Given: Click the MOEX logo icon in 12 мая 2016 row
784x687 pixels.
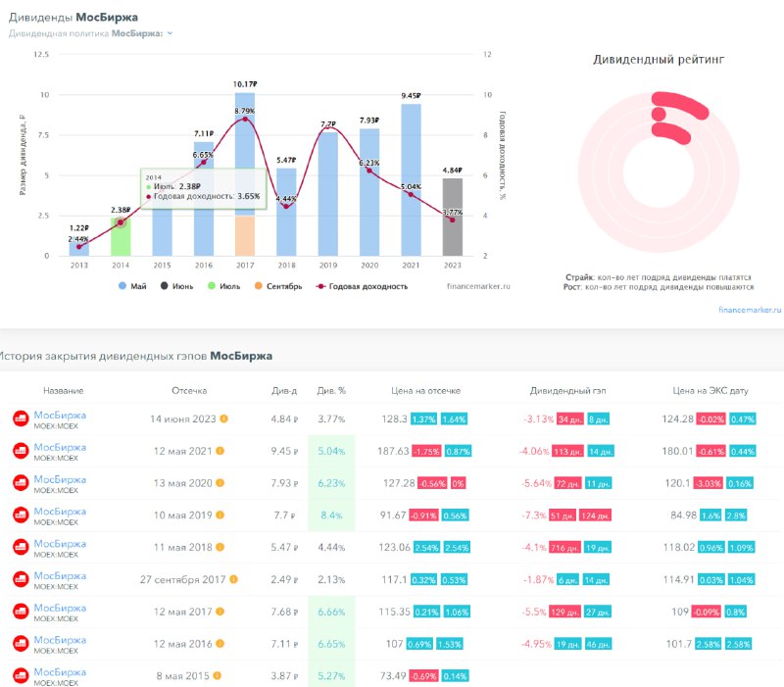Looking at the screenshot, I should coord(21,644).
